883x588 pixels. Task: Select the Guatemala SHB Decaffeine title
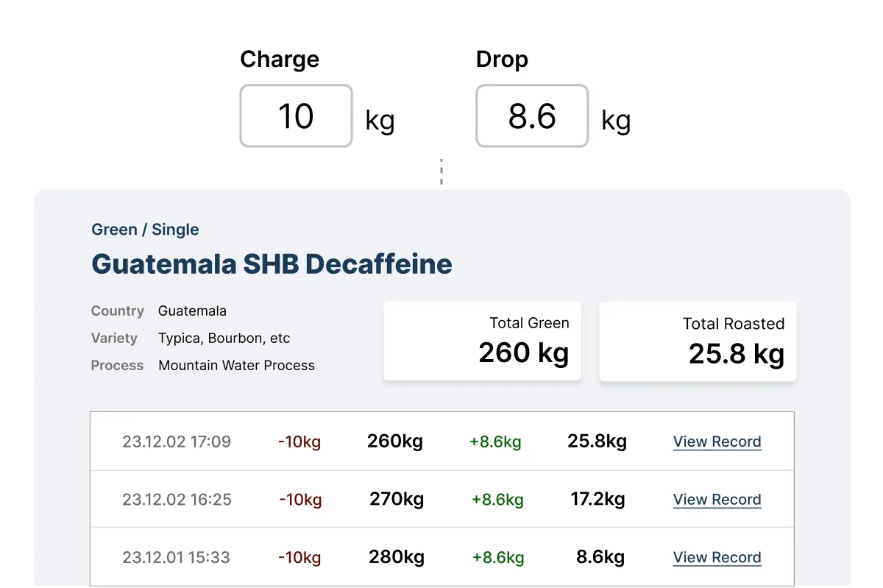click(272, 263)
